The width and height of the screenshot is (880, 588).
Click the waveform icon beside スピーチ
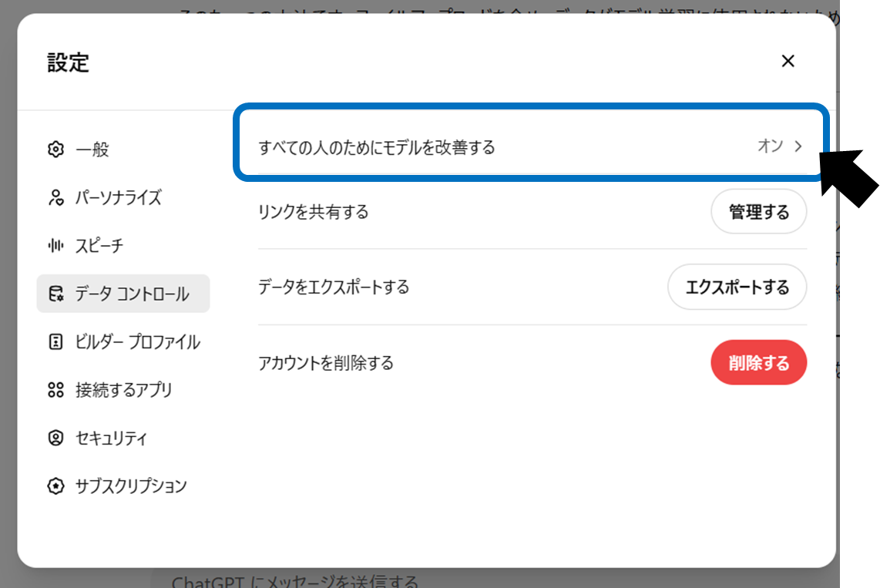(x=55, y=246)
